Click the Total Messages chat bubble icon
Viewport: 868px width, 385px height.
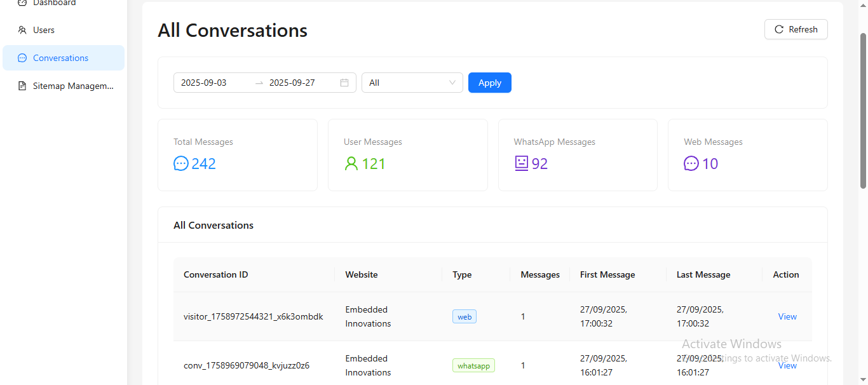coord(181,163)
